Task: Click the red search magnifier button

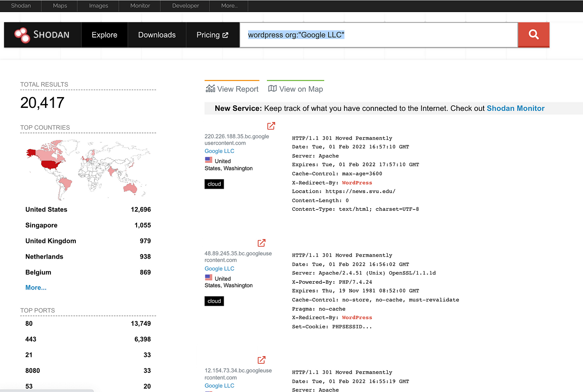Action: click(x=533, y=35)
